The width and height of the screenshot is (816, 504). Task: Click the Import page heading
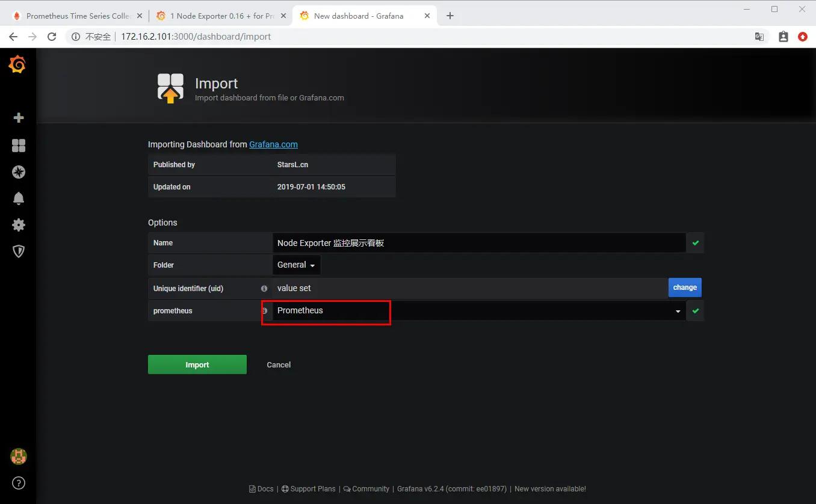click(216, 84)
